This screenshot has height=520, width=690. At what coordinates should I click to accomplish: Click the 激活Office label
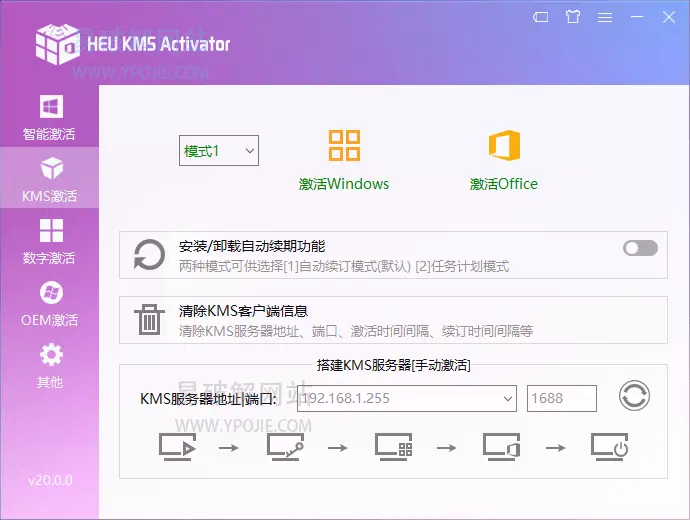coord(504,184)
